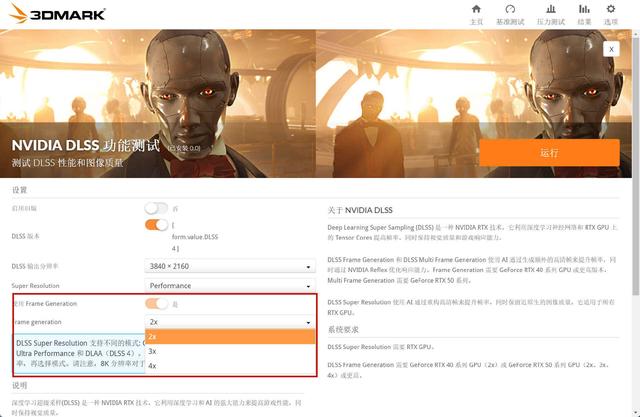Click the 3DMark logo
The height and width of the screenshot is (417, 640).
pyautogui.click(x=57, y=13)
